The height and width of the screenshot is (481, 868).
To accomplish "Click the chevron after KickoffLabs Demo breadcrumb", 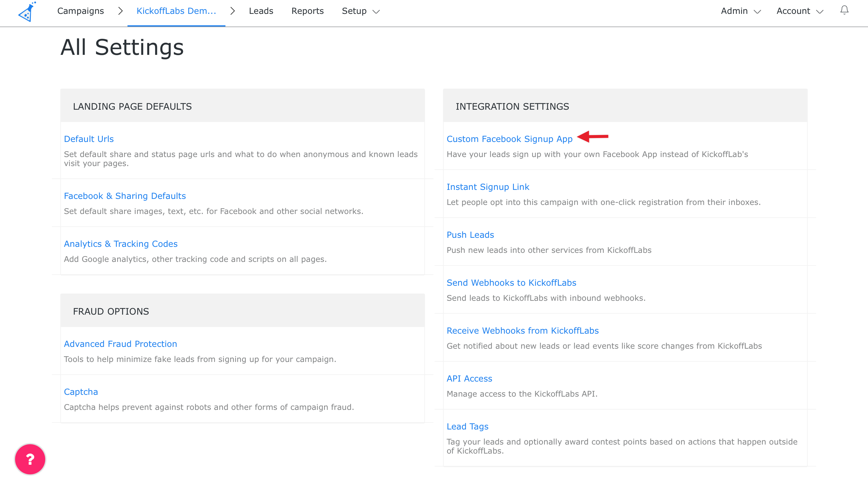I will click(x=232, y=11).
